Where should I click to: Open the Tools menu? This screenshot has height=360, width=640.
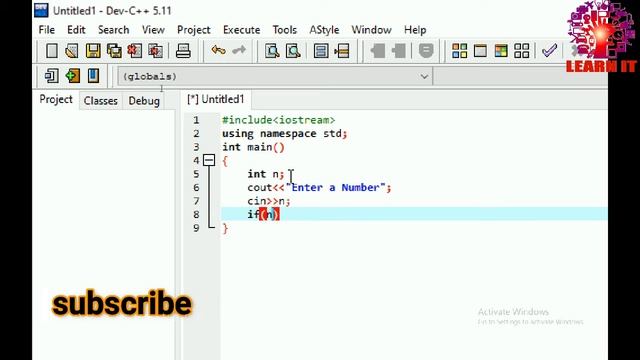pyautogui.click(x=284, y=30)
